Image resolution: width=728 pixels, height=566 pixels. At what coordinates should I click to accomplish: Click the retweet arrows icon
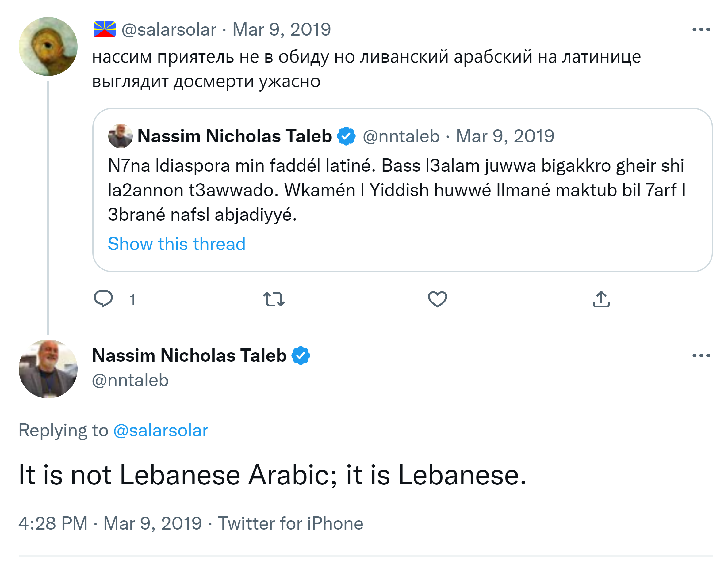(274, 299)
